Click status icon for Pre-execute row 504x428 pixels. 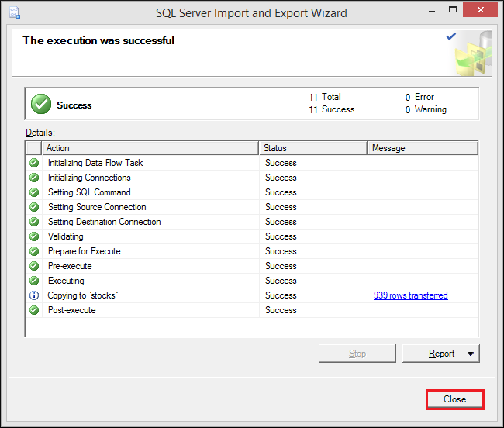pyautogui.click(x=34, y=266)
